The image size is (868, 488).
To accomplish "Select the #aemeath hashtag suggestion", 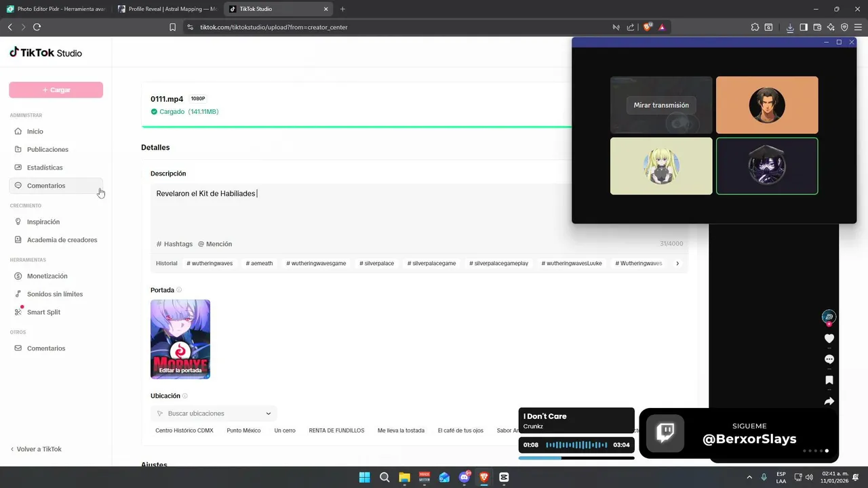I will coord(259,263).
